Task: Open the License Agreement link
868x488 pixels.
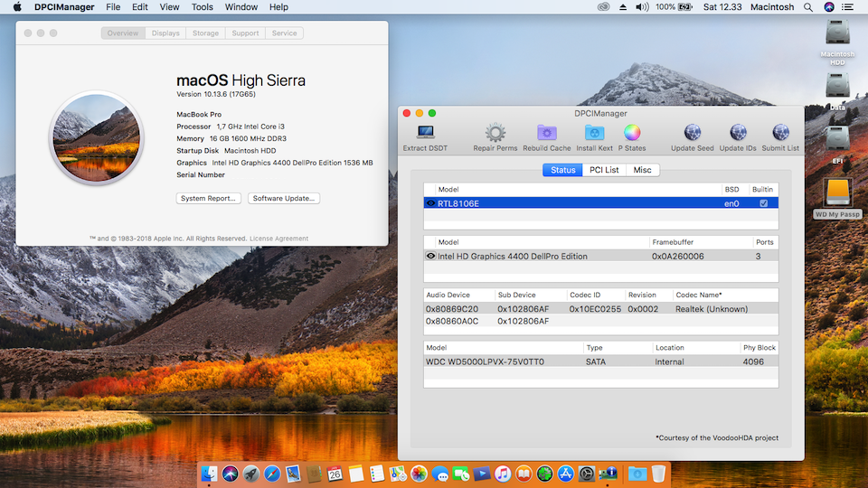Action: click(x=278, y=239)
